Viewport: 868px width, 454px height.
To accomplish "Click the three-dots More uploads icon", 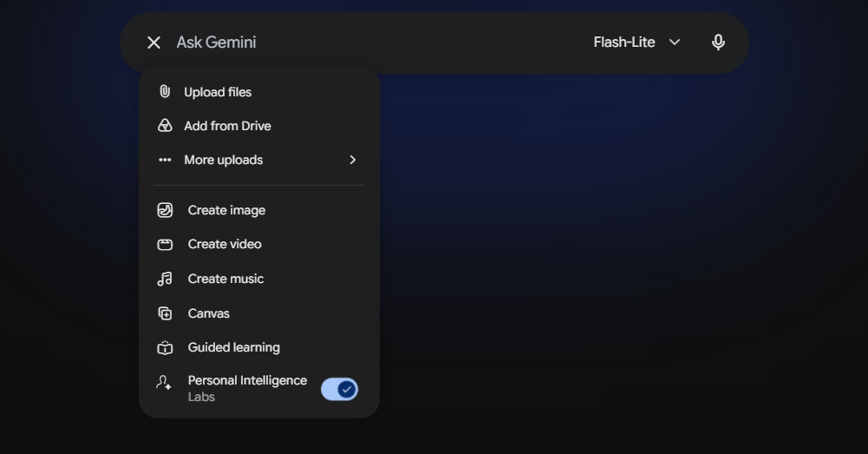I will (165, 161).
